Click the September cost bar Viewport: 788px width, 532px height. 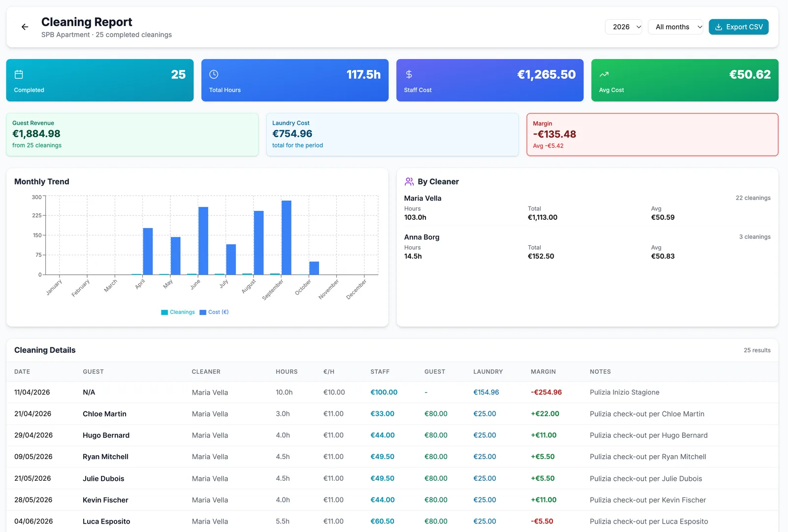[286, 237]
